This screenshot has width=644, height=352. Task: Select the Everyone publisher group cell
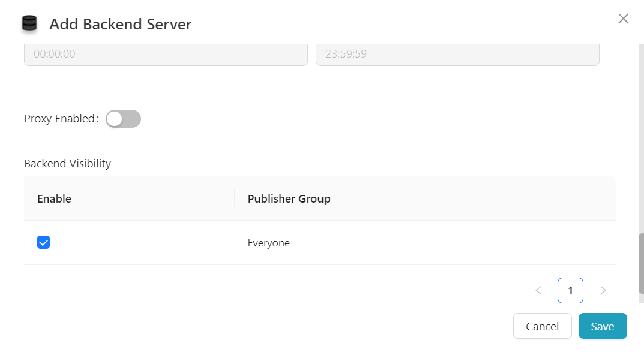(x=268, y=243)
